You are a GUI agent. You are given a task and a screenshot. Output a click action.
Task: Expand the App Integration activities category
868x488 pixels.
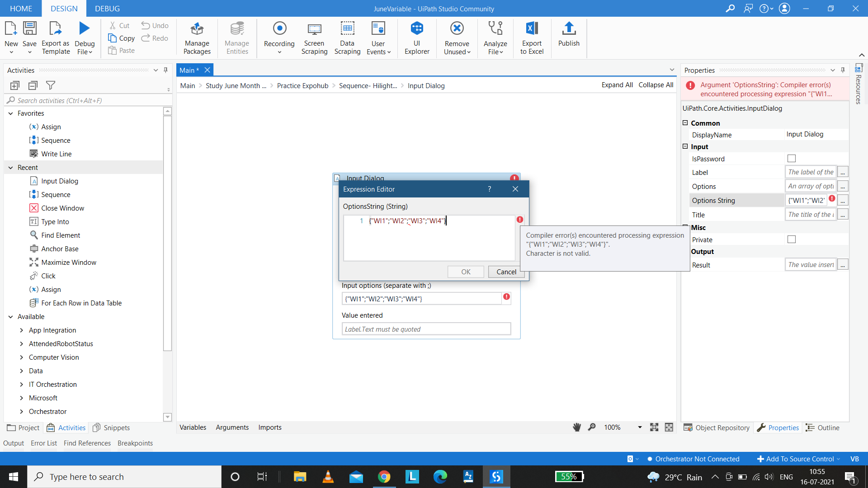[21, 330]
